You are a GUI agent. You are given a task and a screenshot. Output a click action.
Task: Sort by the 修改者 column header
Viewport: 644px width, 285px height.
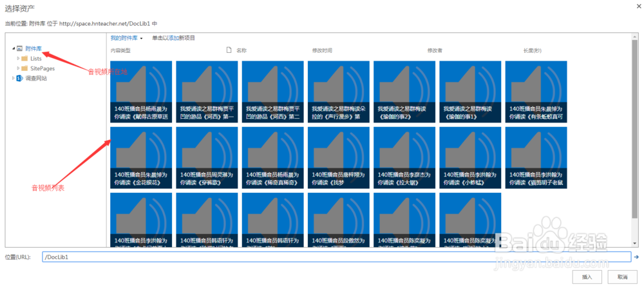click(435, 50)
